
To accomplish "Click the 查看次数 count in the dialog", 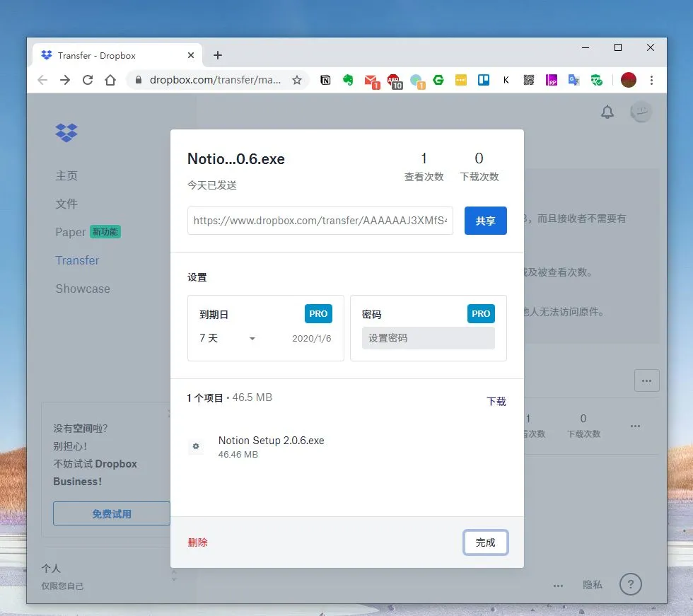I will click(x=424, y=167).
